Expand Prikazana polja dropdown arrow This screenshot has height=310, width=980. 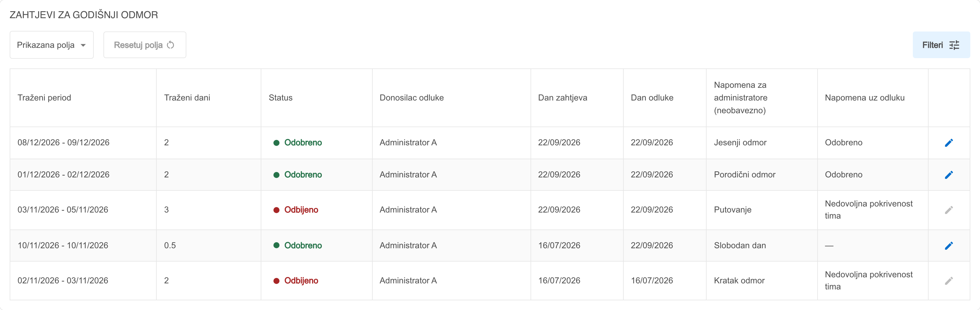coord(83,45)
